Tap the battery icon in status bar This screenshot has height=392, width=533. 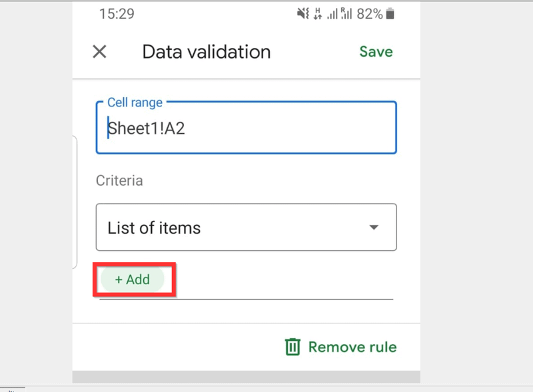click(x=390, y=14)
